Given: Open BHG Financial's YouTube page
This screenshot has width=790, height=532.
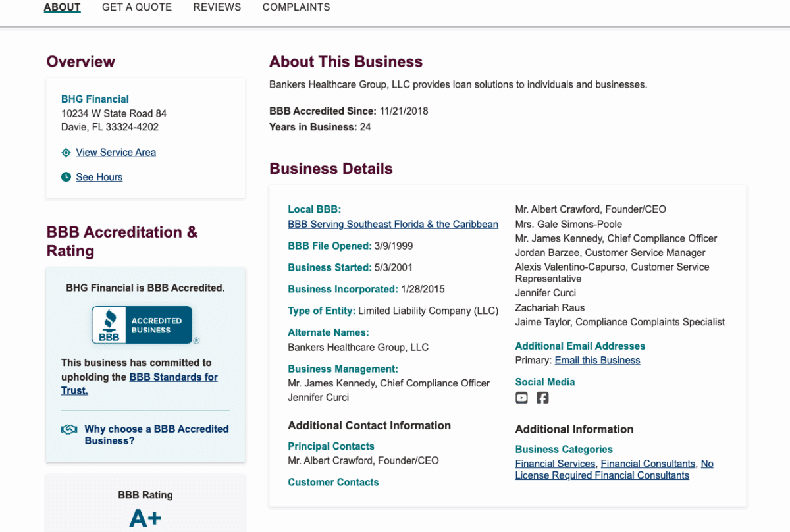Looking at the screenshot, I should pyautogui.click(x=521, y=398).
